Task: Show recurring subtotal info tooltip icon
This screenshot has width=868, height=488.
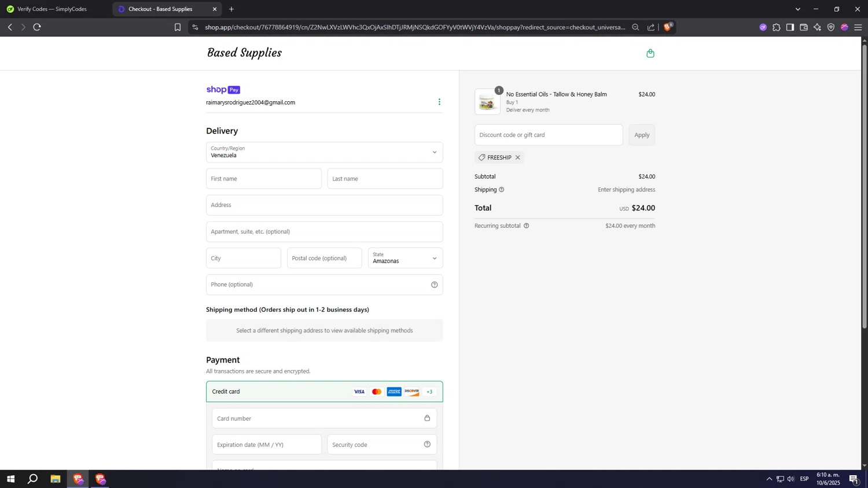Action: coord(526,225)
